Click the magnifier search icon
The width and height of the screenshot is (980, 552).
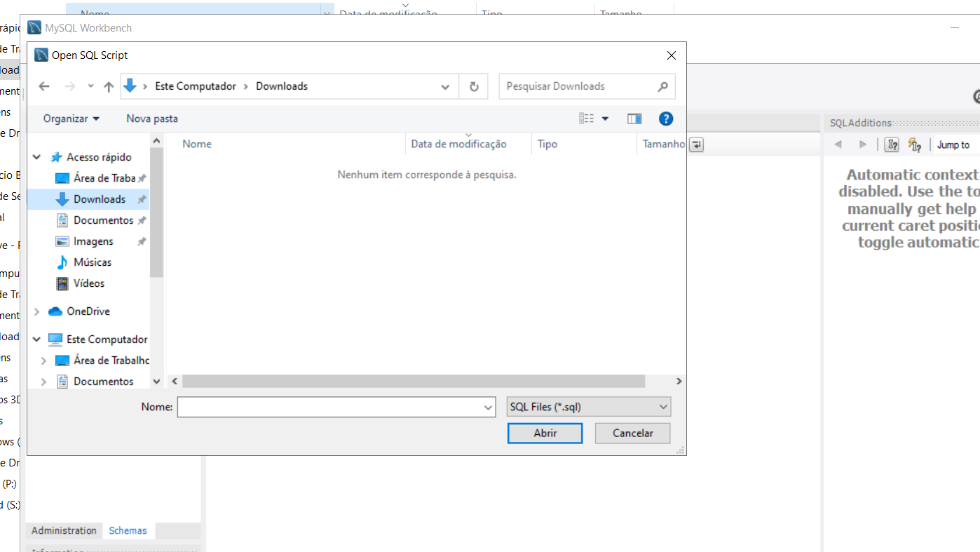[x=663, y=86]
